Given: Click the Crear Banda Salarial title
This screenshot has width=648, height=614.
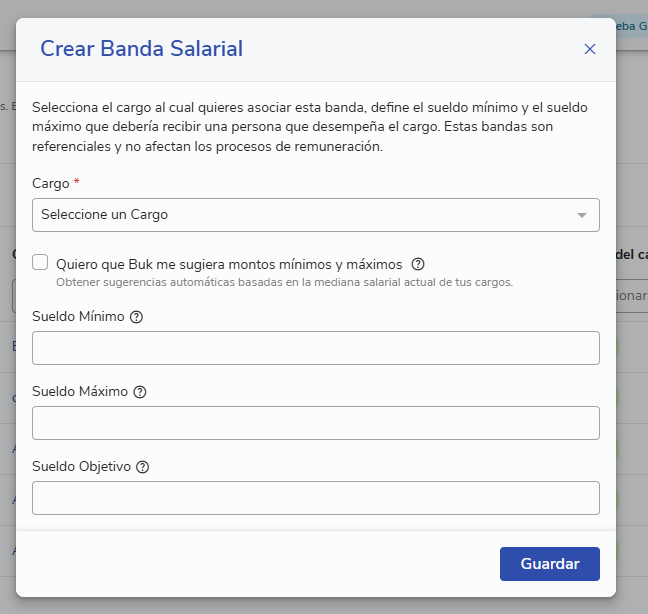Looking at the screenshot, I should coord(142,48).
